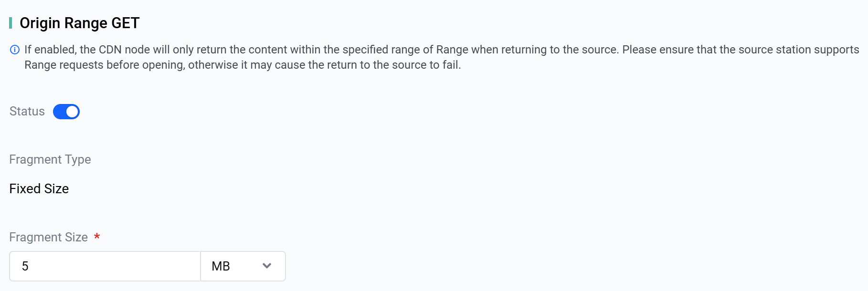Disable the Status toggle switch

click(x=66, y=112)
